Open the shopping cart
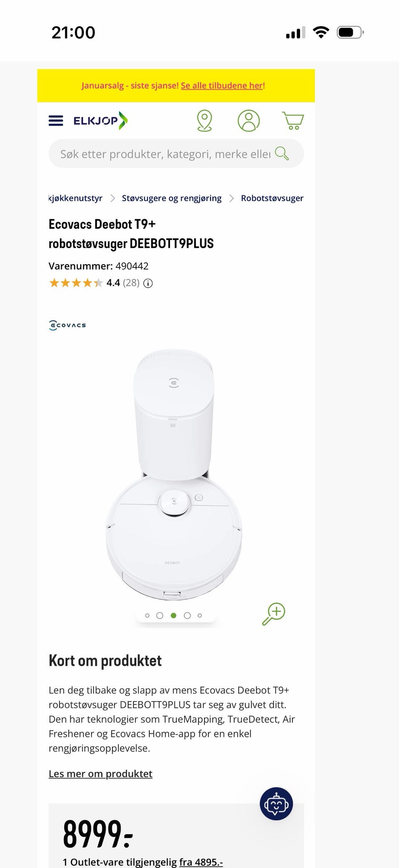 (x=293, y=121)
